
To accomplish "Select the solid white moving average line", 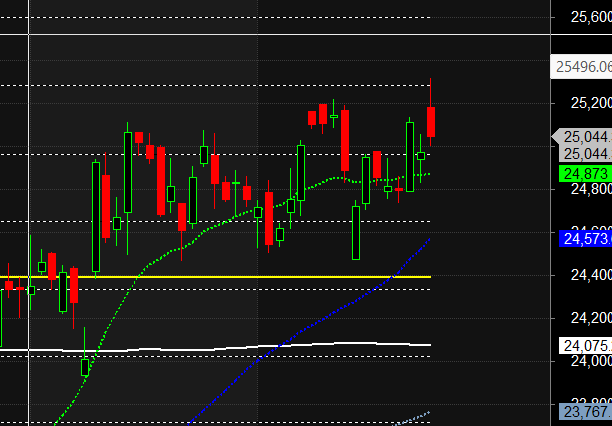I will [x=215, y=347].
